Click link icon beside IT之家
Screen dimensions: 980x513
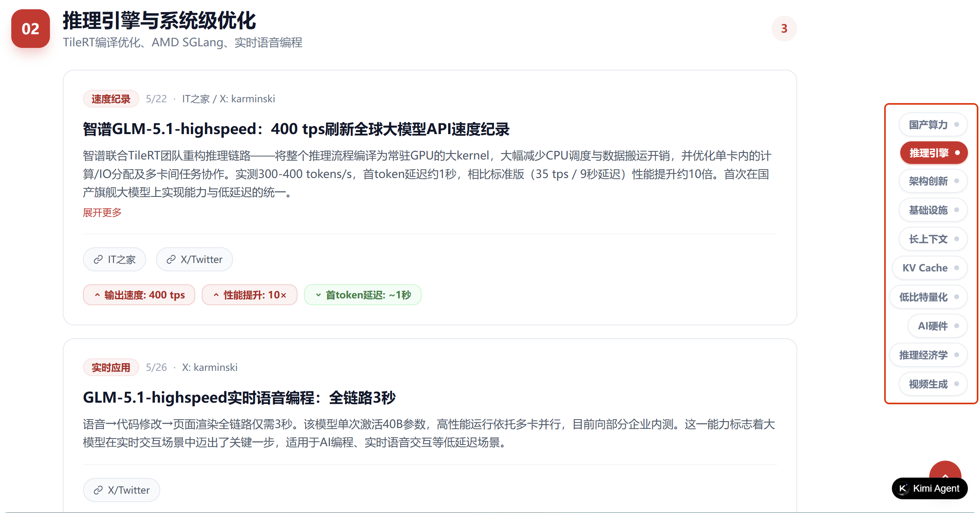pos(98,260)
